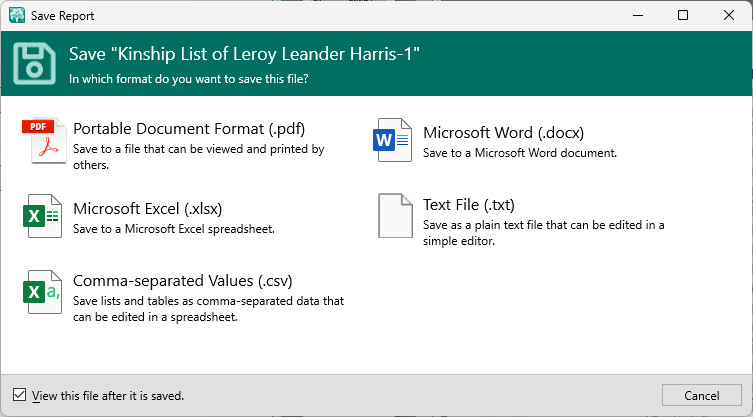Untick the view-file-after-saving checkbox
Screen dimensions: 753x417
20,395
